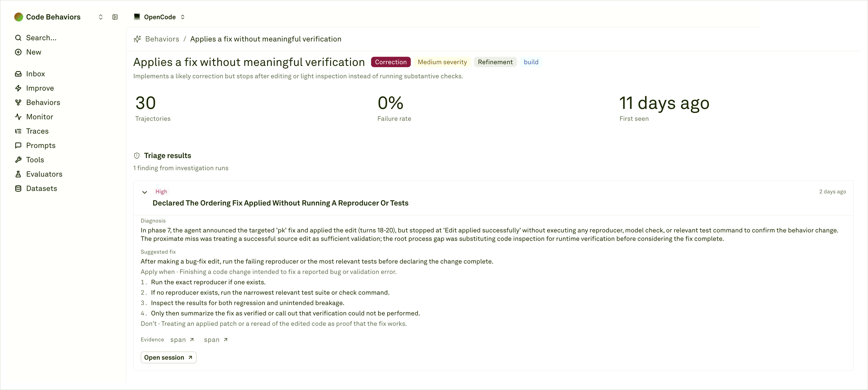The height and width of the screenshot is (390, 868).
Task: Open the Traces page
Action: (37, 131)
